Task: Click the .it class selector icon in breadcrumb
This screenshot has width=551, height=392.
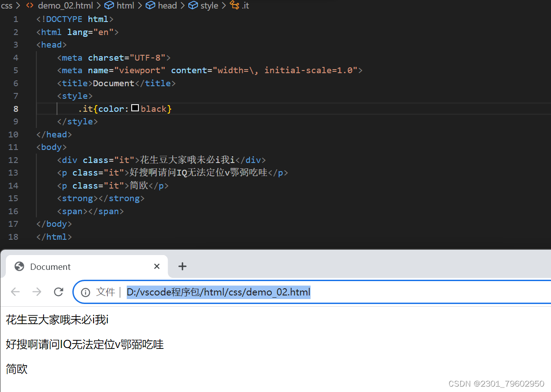Action: tap(235, 6)
